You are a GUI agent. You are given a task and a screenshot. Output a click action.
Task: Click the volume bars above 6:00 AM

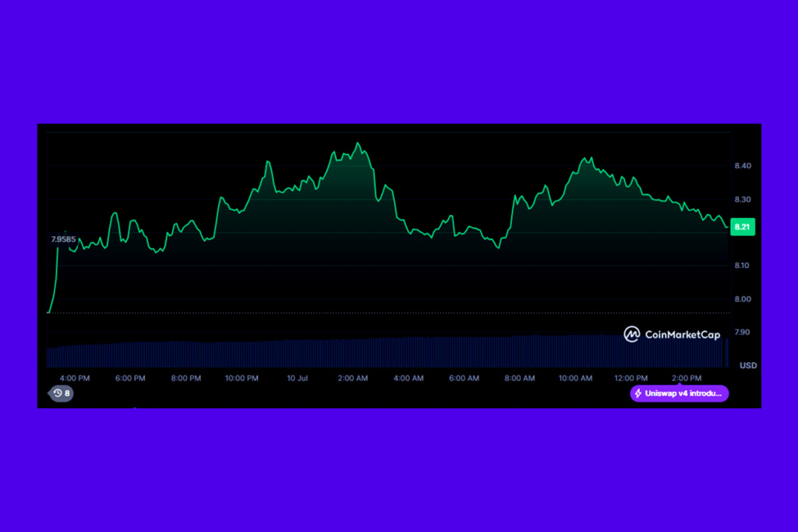click(x=464, y=352)
